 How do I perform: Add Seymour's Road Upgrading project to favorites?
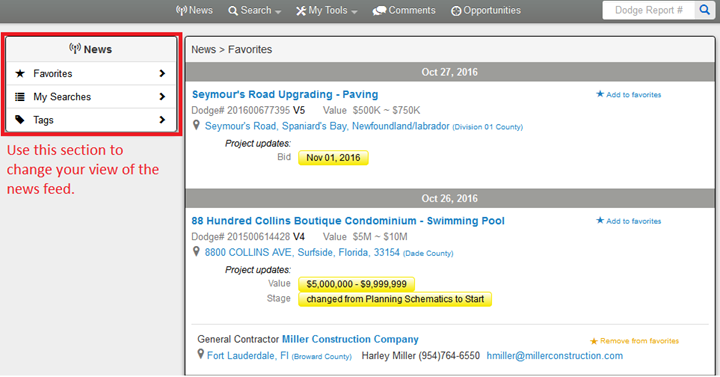(629, 95)
